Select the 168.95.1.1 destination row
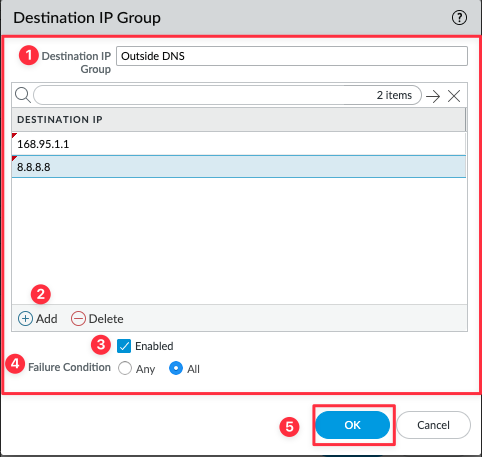 (x=239, y=144)
